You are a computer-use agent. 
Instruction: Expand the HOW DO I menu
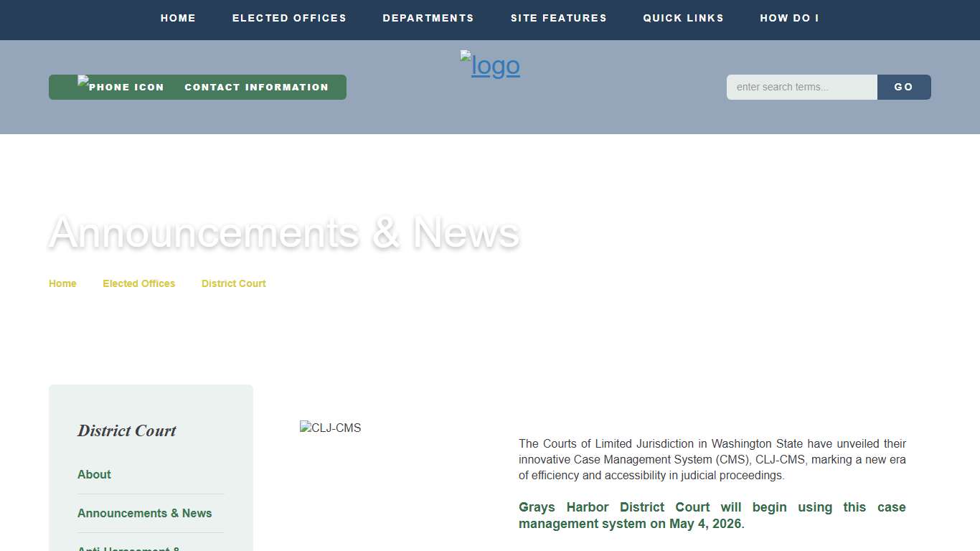(789, 18)
